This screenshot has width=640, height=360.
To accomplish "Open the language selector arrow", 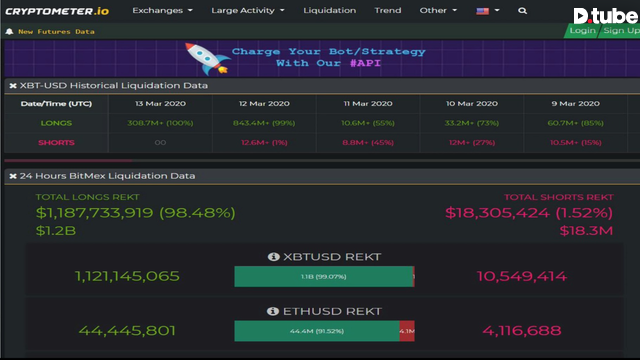I will pos(497,11).
